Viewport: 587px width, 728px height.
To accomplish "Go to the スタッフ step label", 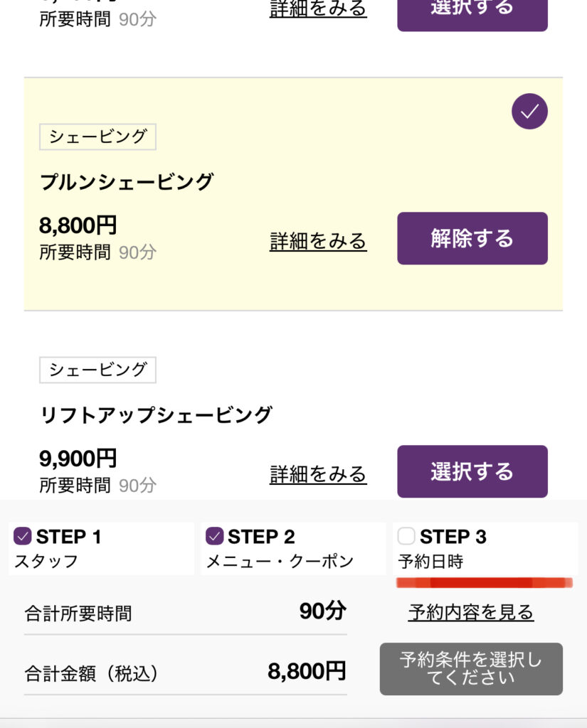I will [x=46, y=562].
